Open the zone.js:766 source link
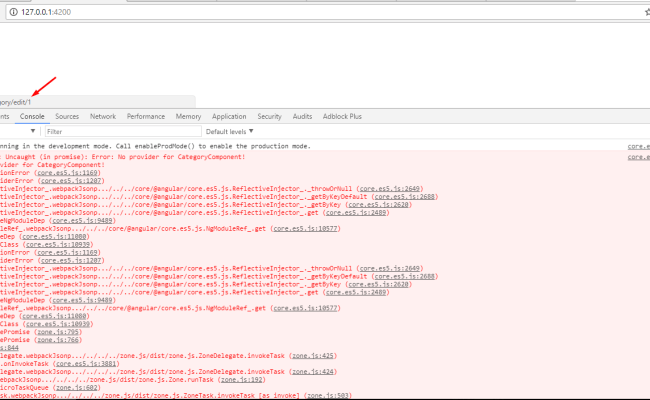This screenshot has width=650, height=400. (58, 340)
